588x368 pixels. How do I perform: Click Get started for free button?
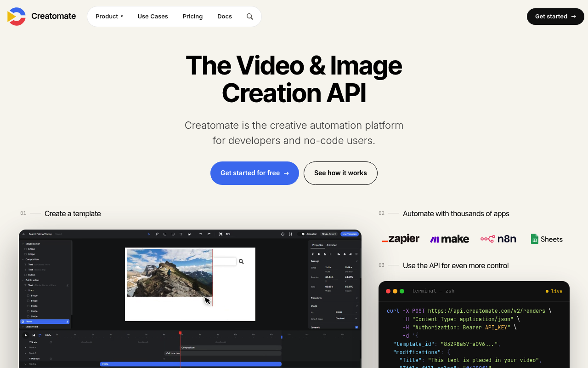pyautogui.click(x=254, y=173)
